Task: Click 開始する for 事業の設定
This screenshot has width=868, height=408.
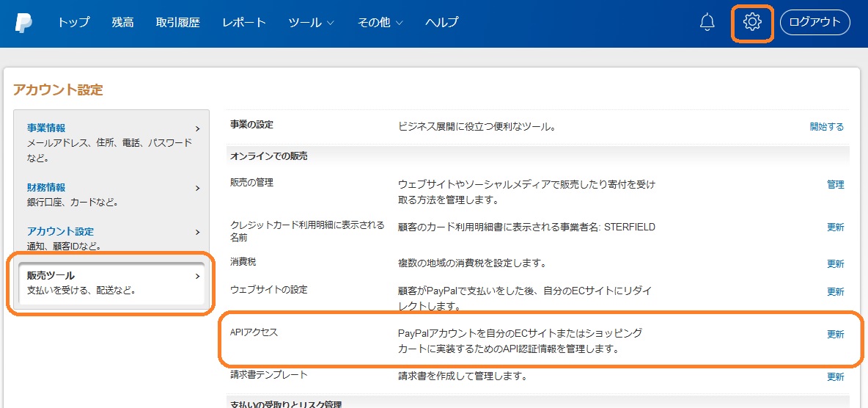Action: coord(826,126)
